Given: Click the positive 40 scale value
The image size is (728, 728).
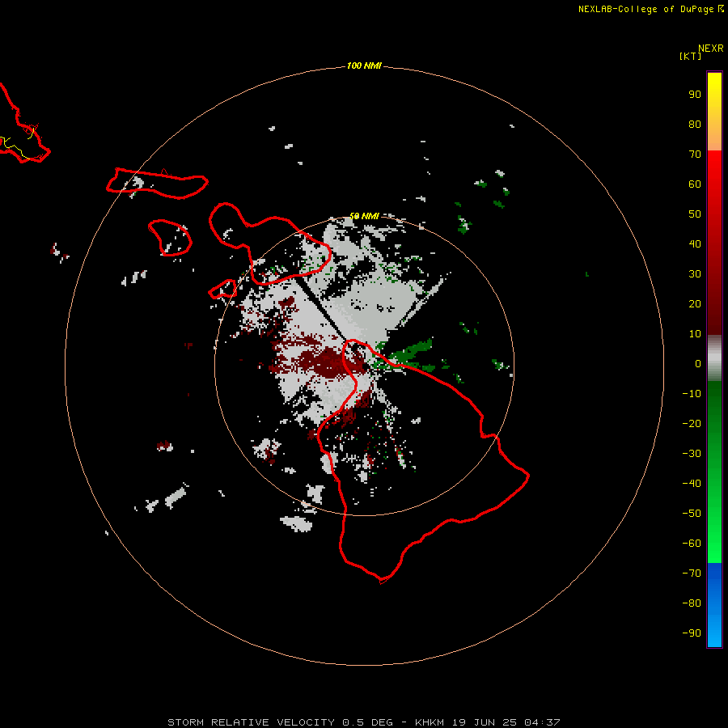Looking at the screenshot, I should click(695, 243).
